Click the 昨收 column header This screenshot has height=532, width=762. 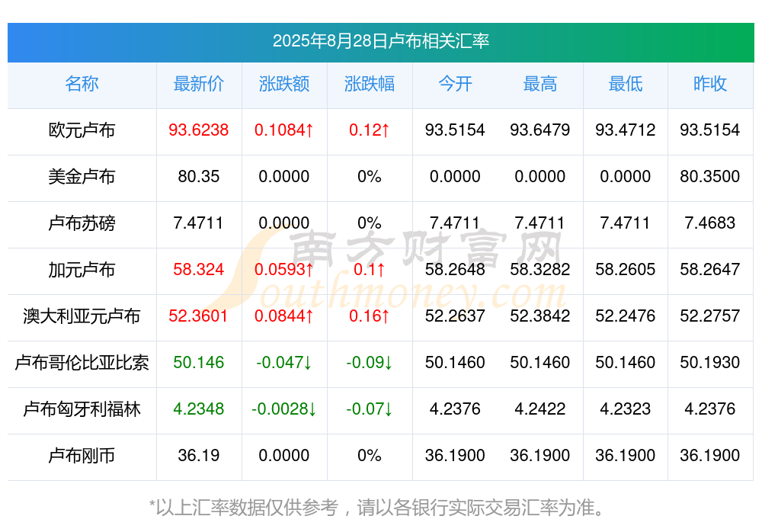(x=710, y=84)
